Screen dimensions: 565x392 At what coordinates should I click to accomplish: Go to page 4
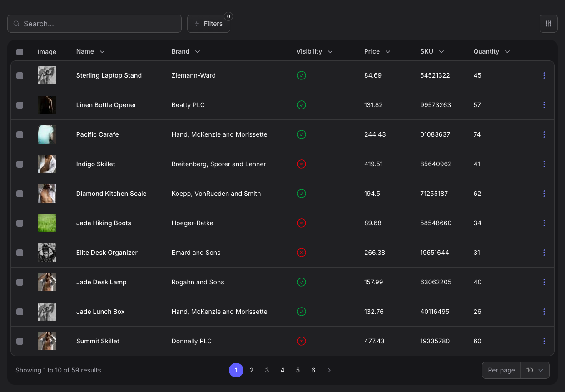coord(282,370)
